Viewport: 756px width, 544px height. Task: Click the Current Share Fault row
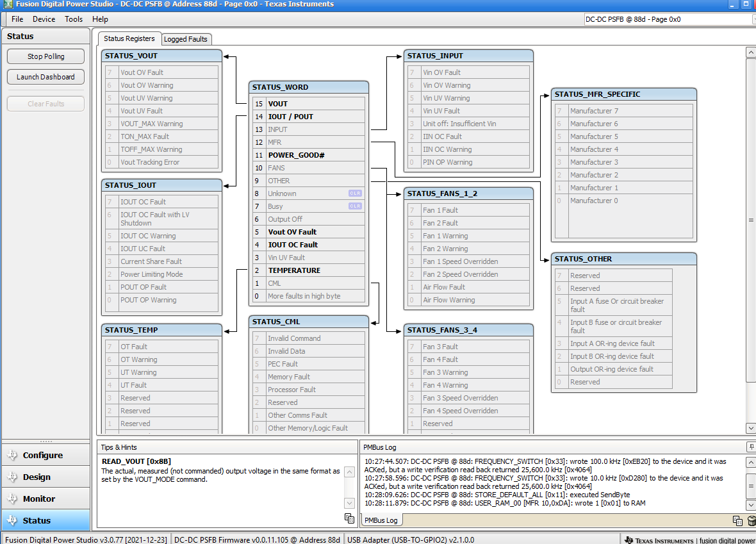[x=161, y=261]
